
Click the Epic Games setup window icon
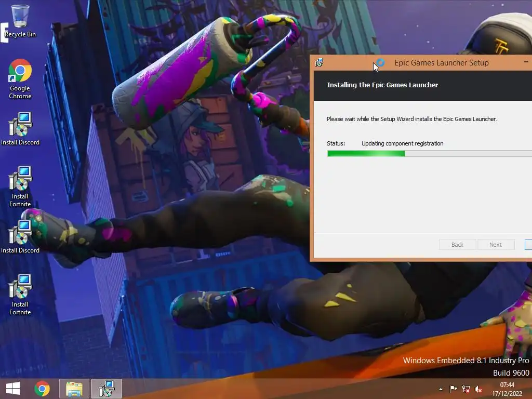[319, 62]
